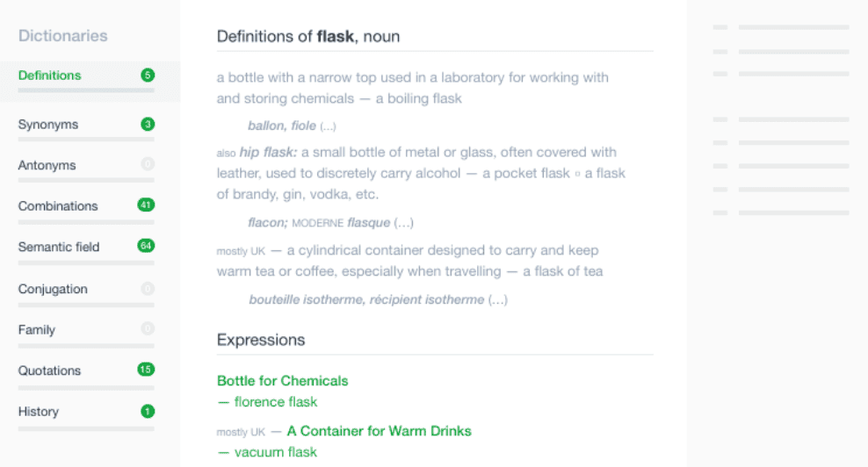Click the greyed Antonyms count badge

tap(148, 164)
